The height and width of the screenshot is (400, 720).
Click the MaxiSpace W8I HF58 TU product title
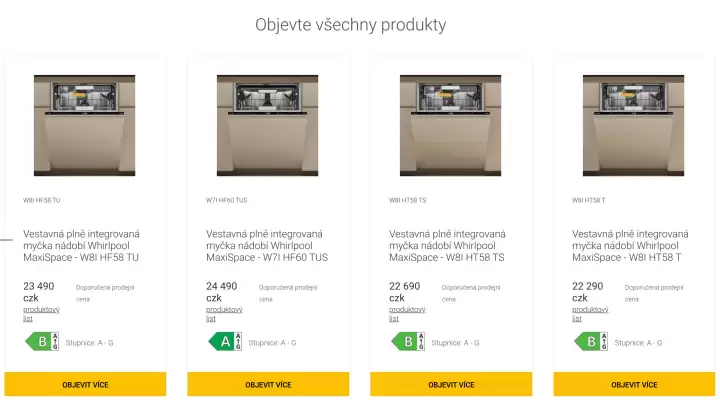(x=82, y=246)
